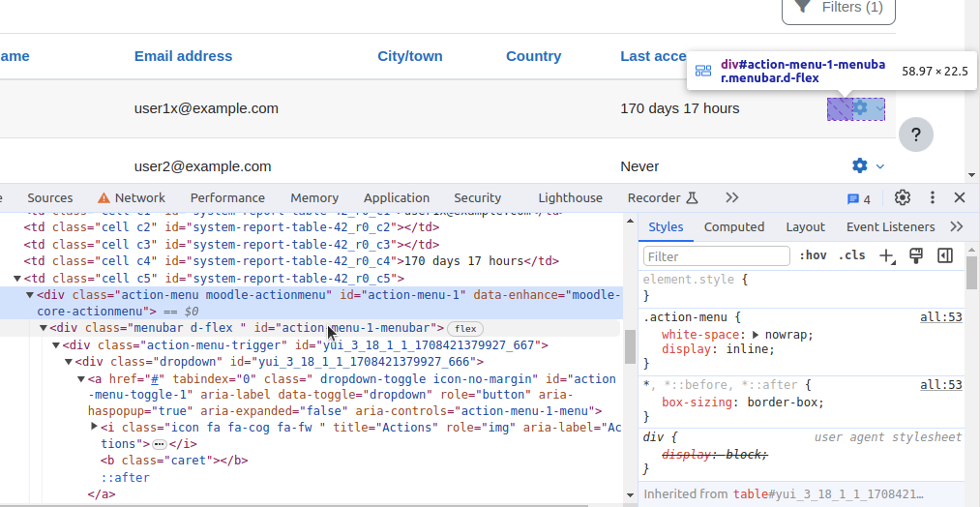Open the Security DevTools tab
Image resolution: width=980 pixels, height=507 pixels.
[478, 197]
